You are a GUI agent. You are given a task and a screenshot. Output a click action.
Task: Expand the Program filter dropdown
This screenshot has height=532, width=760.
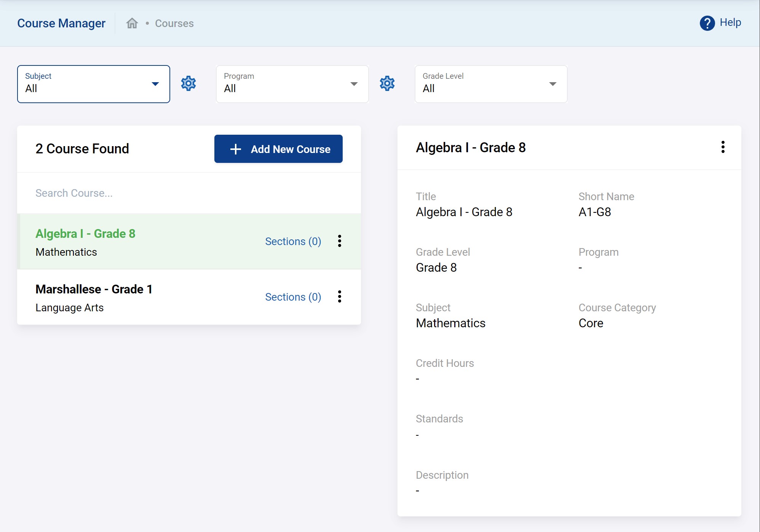pos(292,84)
